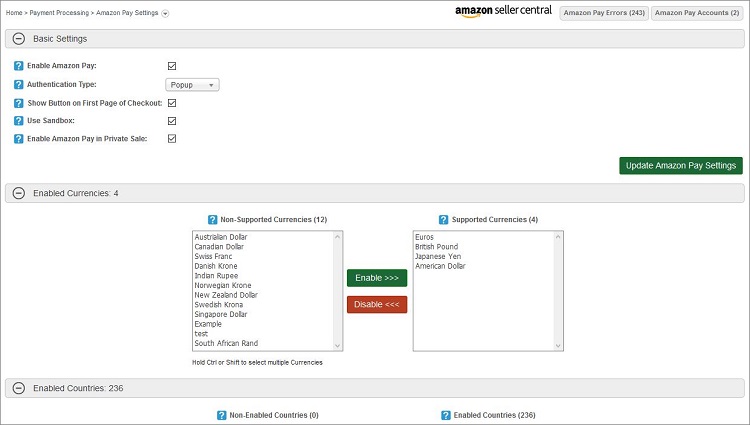
Task: Click up arrow of supported currencies scrollbar
Action: pos(558,237)
